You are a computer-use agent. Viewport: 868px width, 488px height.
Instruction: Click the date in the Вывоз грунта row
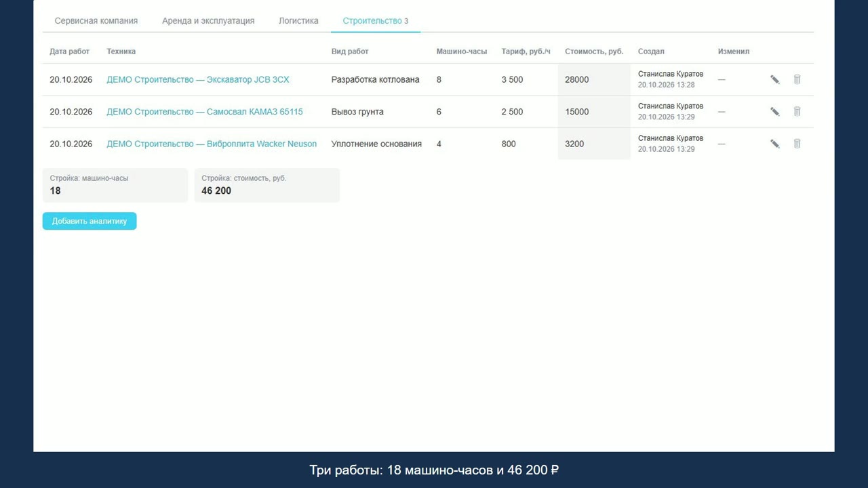click(x=71, y=112)
